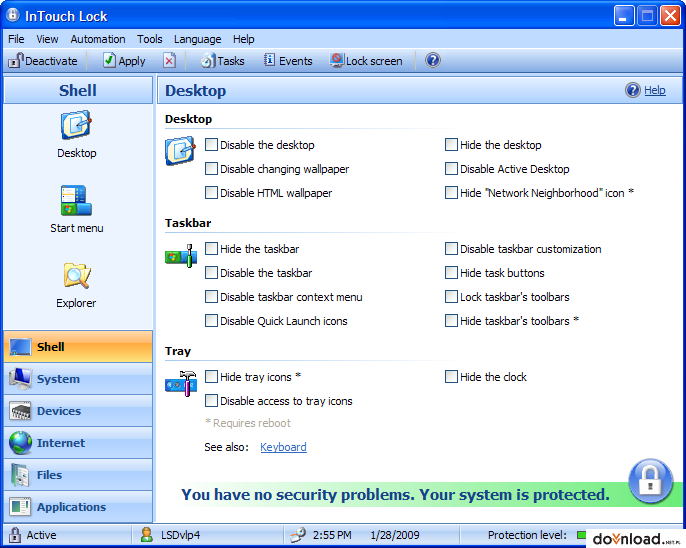The width and height of the screenshot is (686, 548).
Task: Click the Tray section hammer icon
Action: click(181, 384)
